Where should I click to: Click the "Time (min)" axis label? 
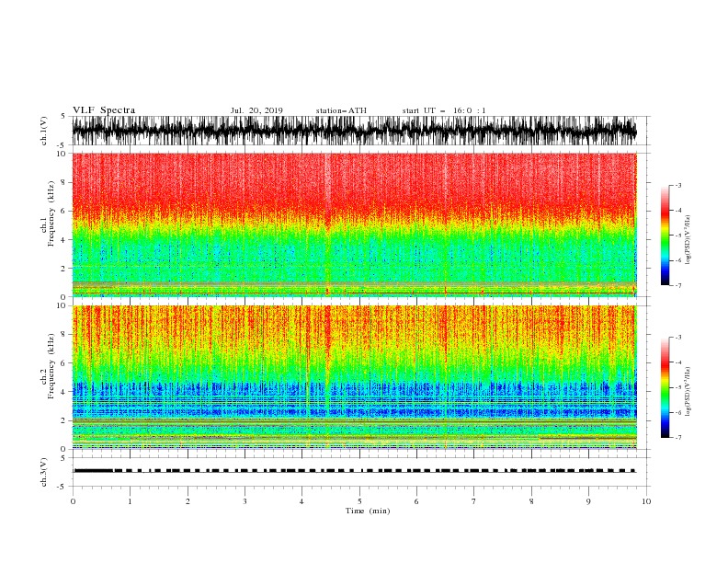(368, 511)
